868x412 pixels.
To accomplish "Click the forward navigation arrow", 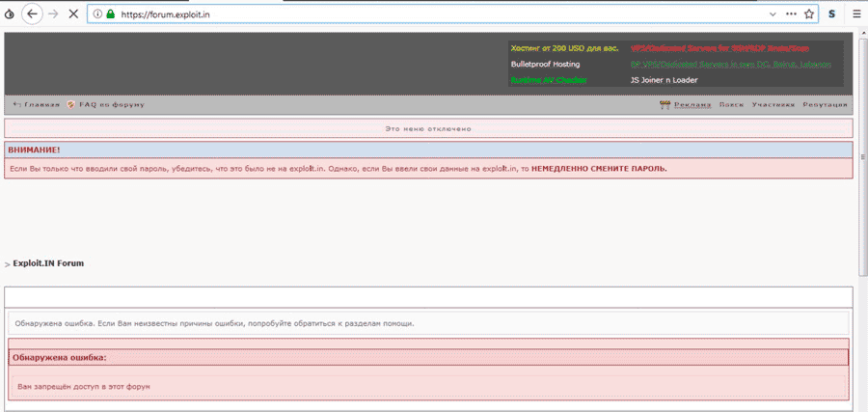I will coord(53,14).
